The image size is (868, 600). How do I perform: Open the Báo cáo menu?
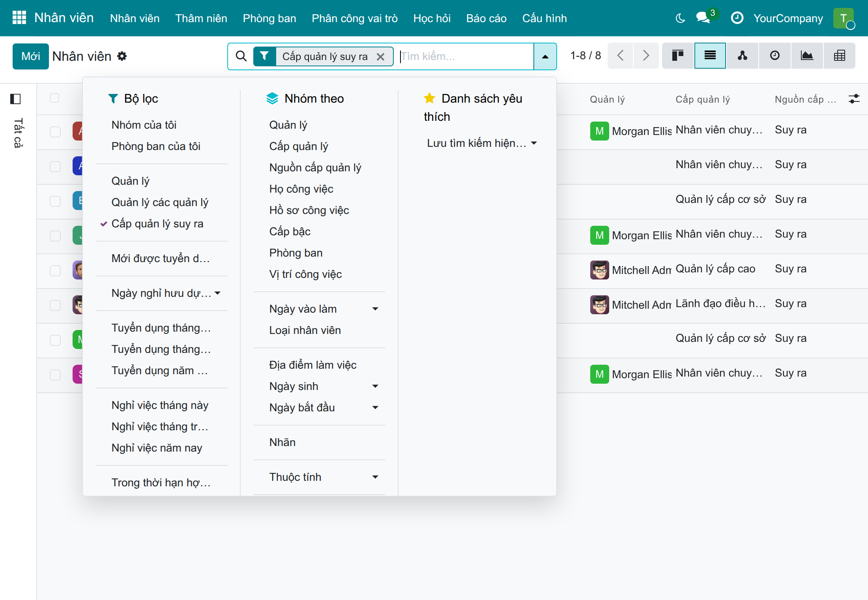(x=486, y=18)
